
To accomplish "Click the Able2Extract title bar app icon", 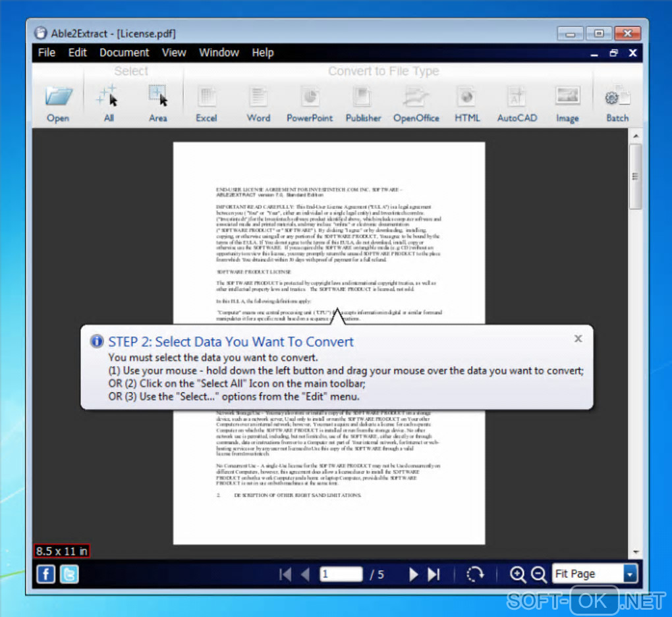I will click(41, 33).
